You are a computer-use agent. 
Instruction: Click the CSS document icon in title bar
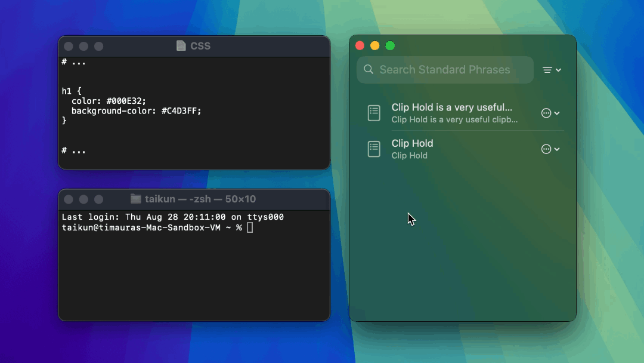(x=181, y=46)
